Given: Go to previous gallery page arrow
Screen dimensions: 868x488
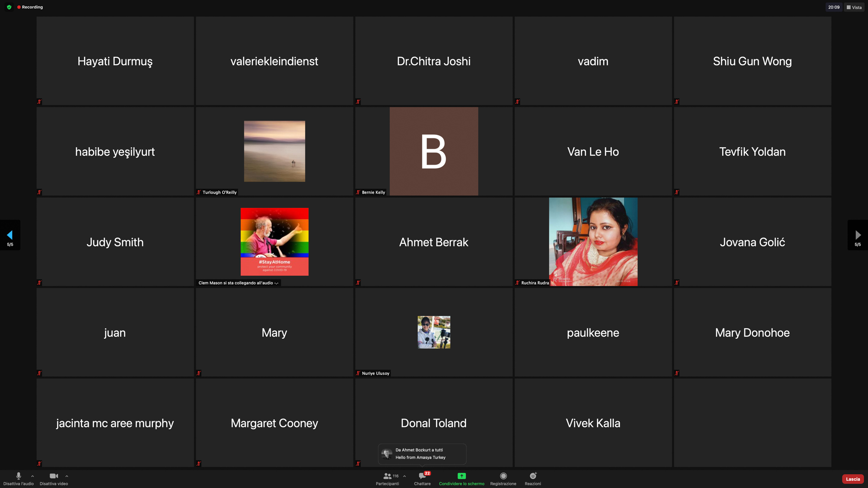Looking at the screenshot, I should pos(10,235).
